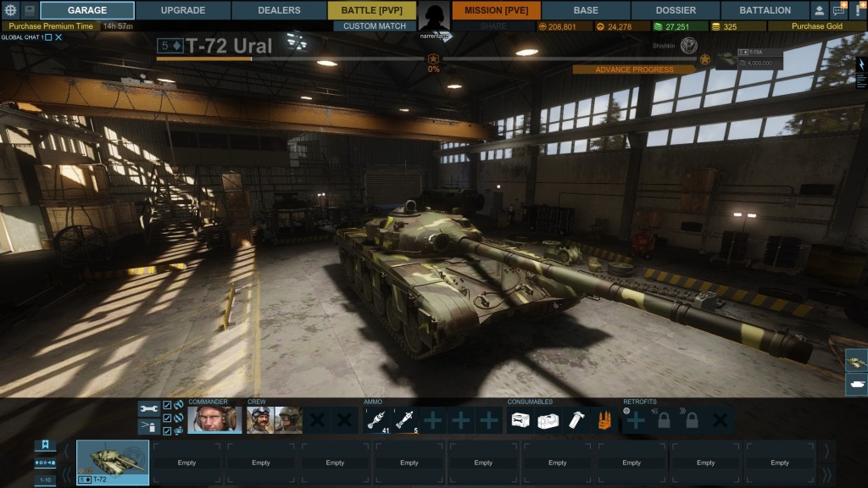Click the player avatar silhouette
868x488 pixels.
point(434,18)
